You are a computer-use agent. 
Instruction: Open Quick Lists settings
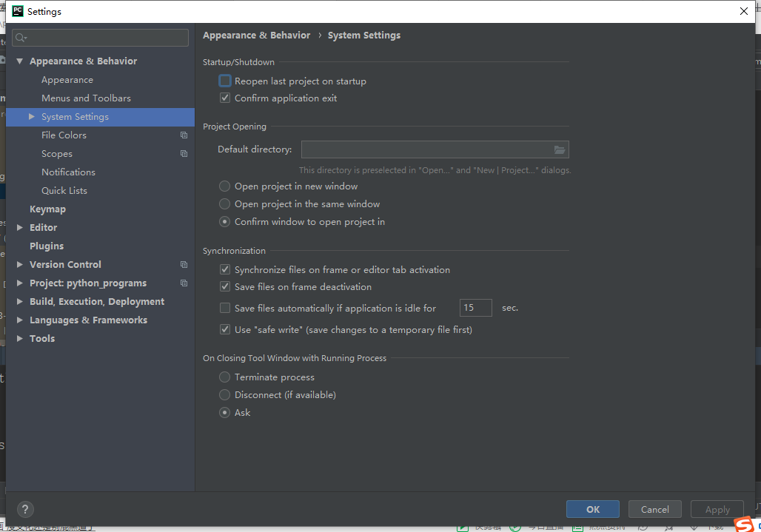pyautogui.click(x=64, y=191)
